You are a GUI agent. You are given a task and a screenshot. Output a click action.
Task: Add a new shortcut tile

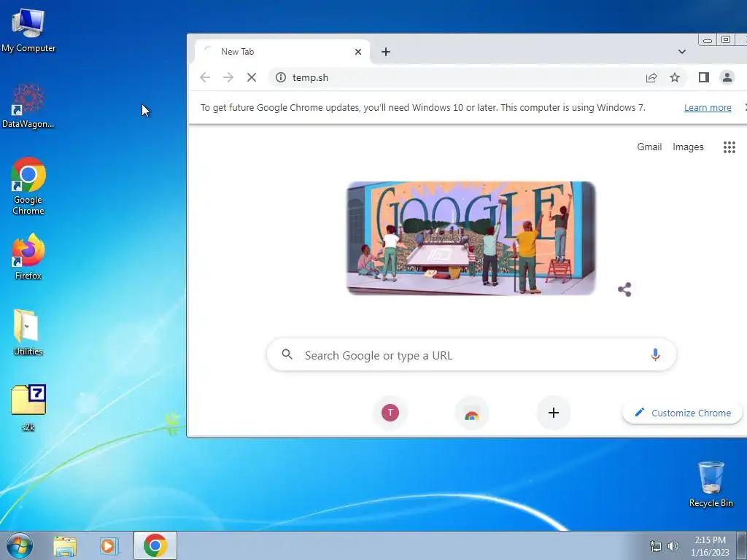553,413
